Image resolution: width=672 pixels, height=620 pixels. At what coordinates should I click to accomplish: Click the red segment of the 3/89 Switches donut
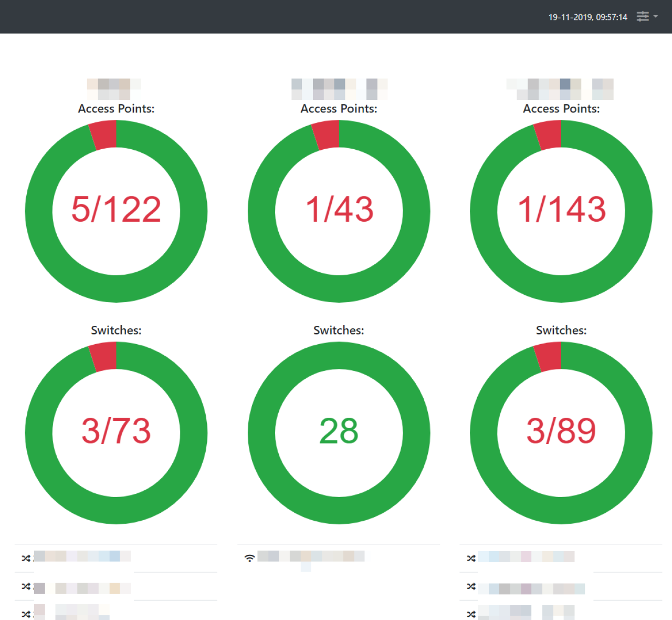548,355
